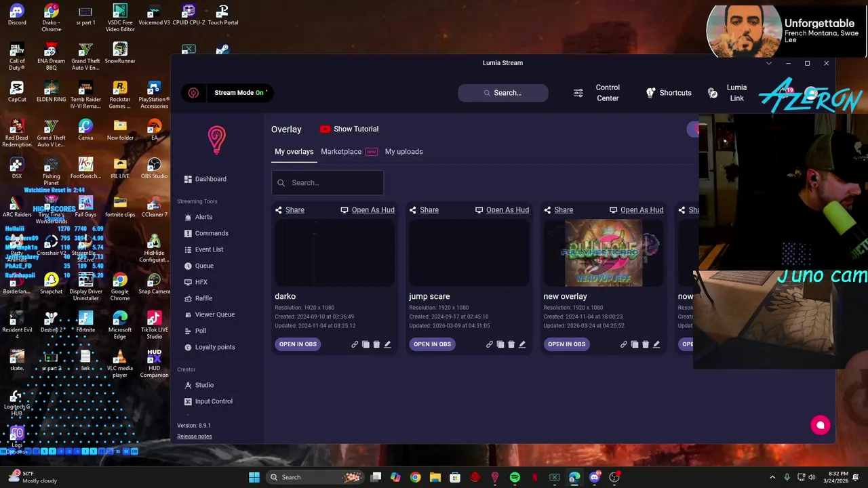Image resolution: width=868 pixels, height=488 pixels.
Task: Click the VLC media player desktop icon
Action: click(120, 363)
